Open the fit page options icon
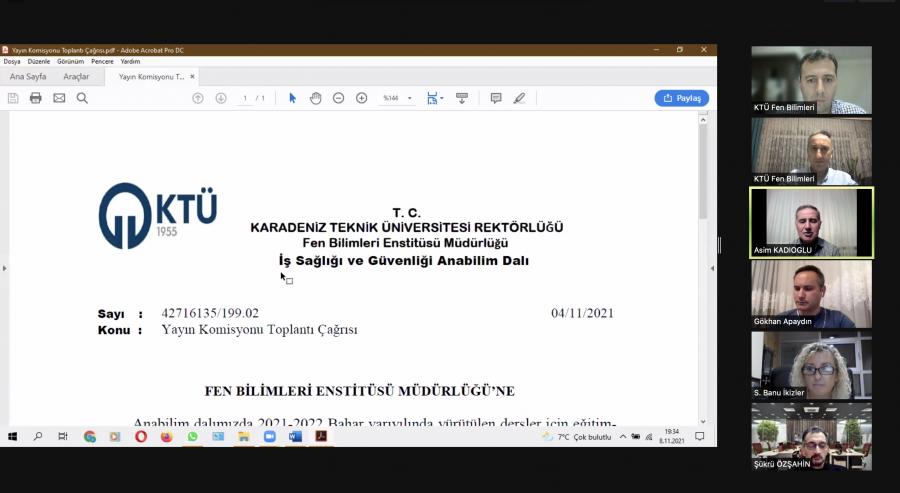The image size is (900, 493). pos(434,98)
